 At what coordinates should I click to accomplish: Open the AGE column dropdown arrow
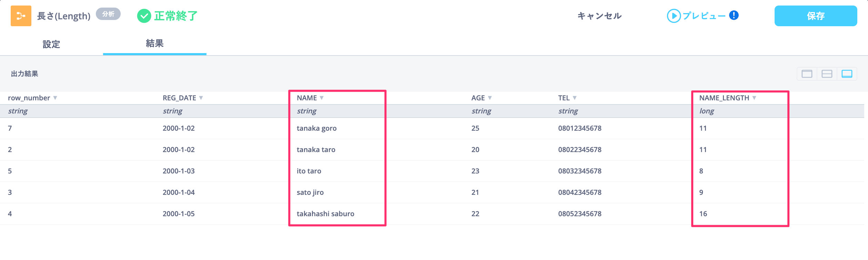point(490,98)
